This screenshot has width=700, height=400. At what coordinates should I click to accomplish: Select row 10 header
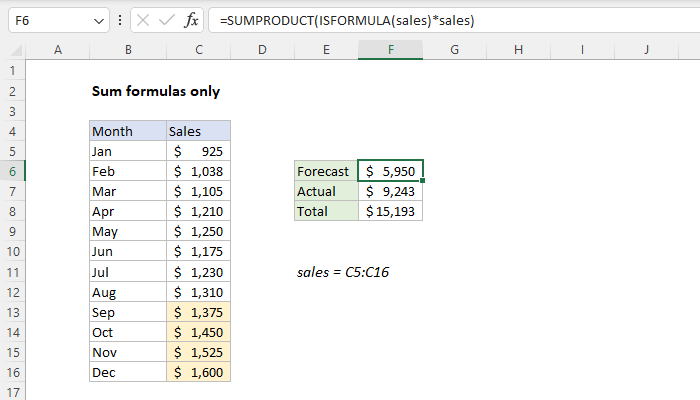click(12, 252)
